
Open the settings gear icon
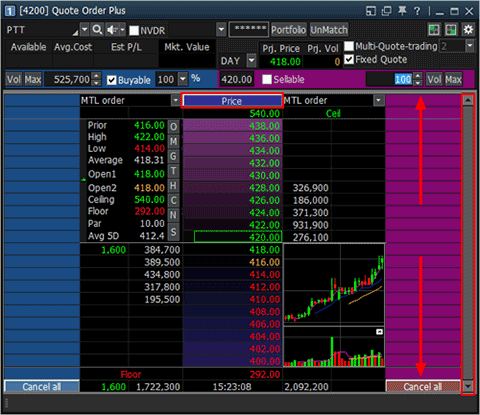tap(468, 30)
